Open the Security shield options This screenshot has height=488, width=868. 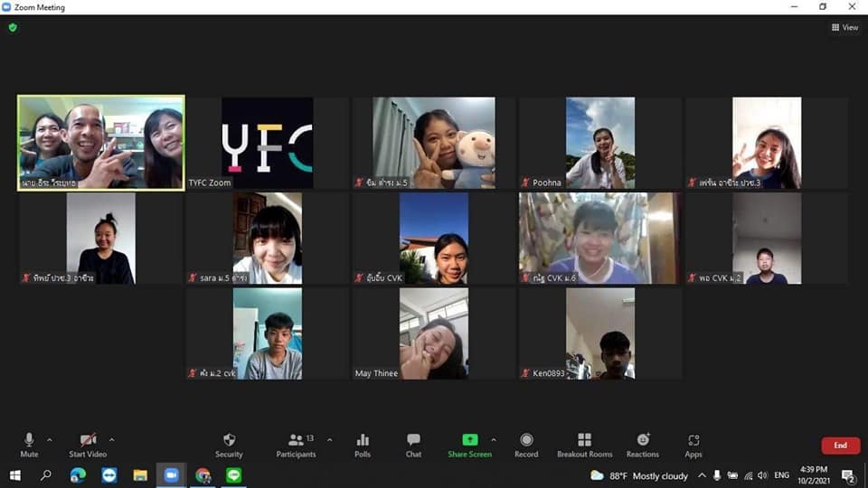[x=229, y=445]
